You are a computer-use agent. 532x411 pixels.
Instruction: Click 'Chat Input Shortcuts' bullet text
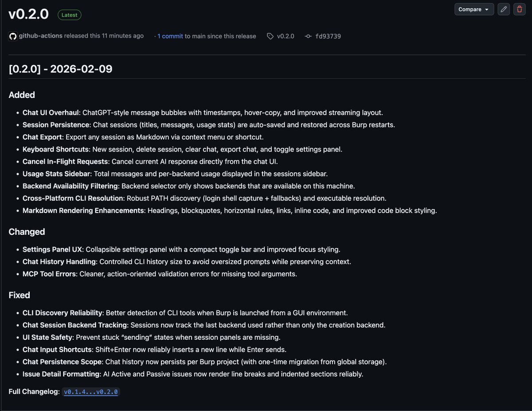57,349
